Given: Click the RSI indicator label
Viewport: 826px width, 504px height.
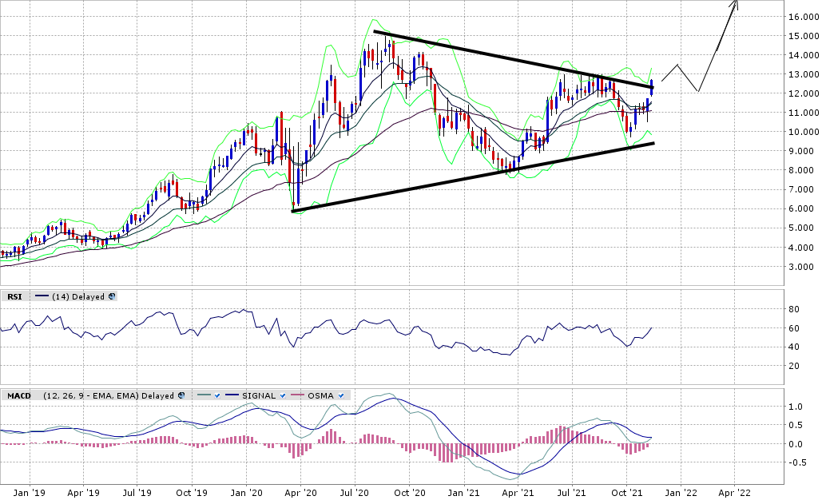Looking at the screenshot, I should [x=14, y=296].
